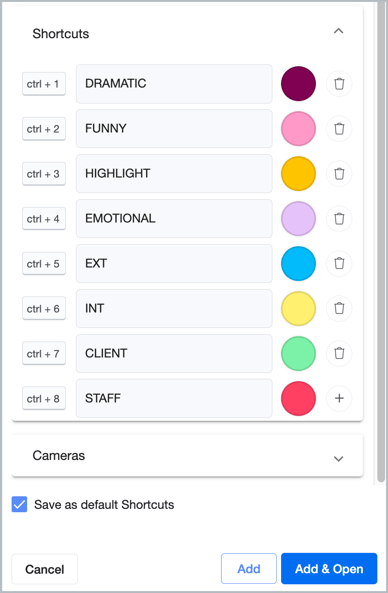Image resolution: width=388 pixels, height=593 pixels.
Task: Expand the Cameras section
Action: click(x=338, y=458)
